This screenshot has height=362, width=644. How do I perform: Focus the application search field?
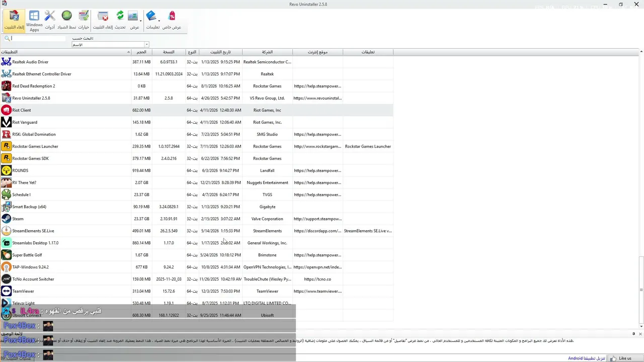[x=38, y=38]
